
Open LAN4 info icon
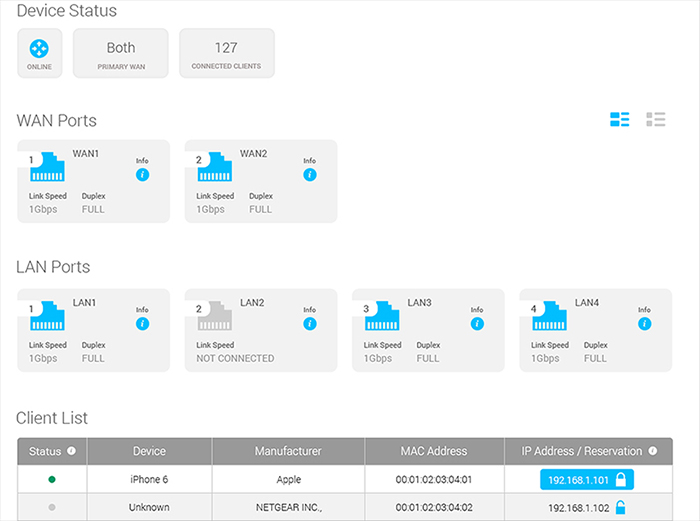pyautogui.click(x=645, y=324)
